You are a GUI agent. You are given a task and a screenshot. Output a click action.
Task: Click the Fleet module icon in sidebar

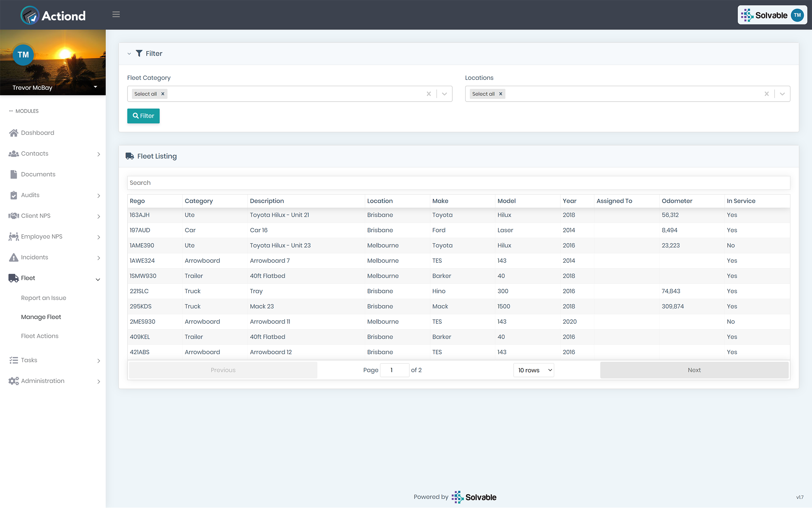pyautogui.click(x=14, y=277)
